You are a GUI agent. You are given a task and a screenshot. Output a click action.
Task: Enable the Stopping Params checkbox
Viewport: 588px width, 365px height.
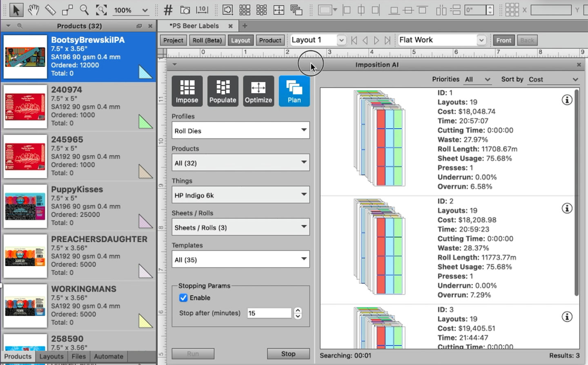(x=183, y=298)
